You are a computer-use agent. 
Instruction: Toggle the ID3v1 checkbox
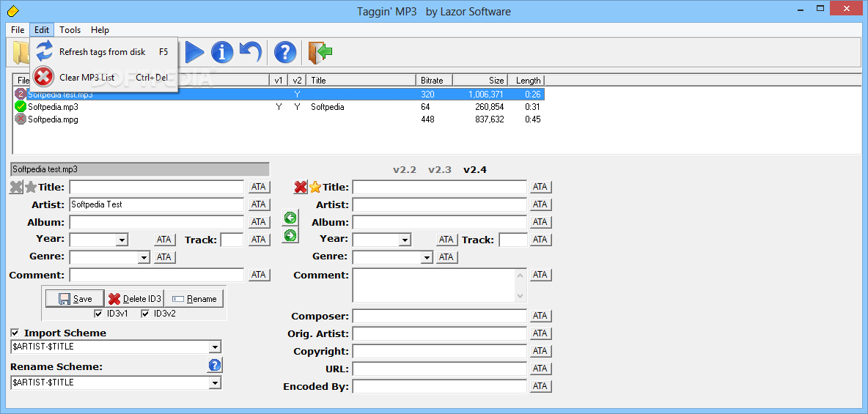coord(98,314)
